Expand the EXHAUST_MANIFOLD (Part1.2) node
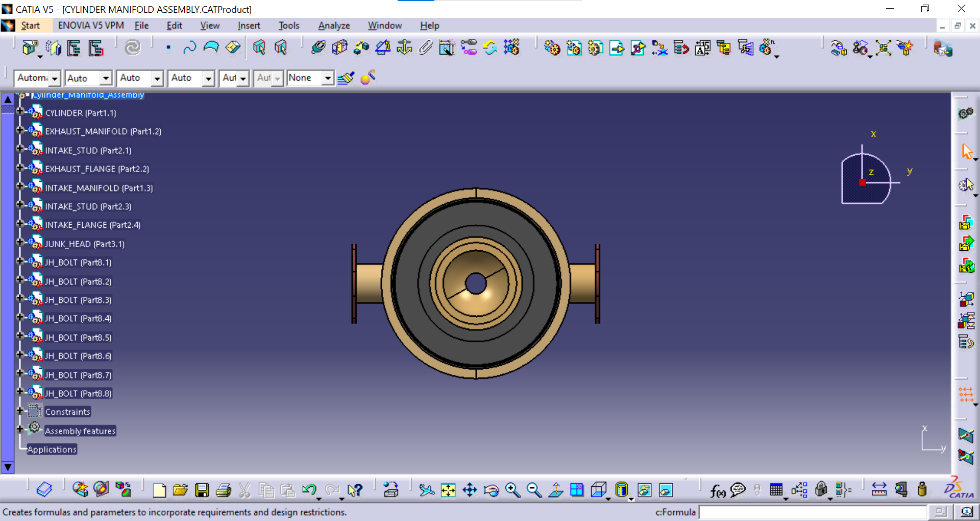Image resolution: width=980 pixels, height=521 pixels. [x=20, y=130]
